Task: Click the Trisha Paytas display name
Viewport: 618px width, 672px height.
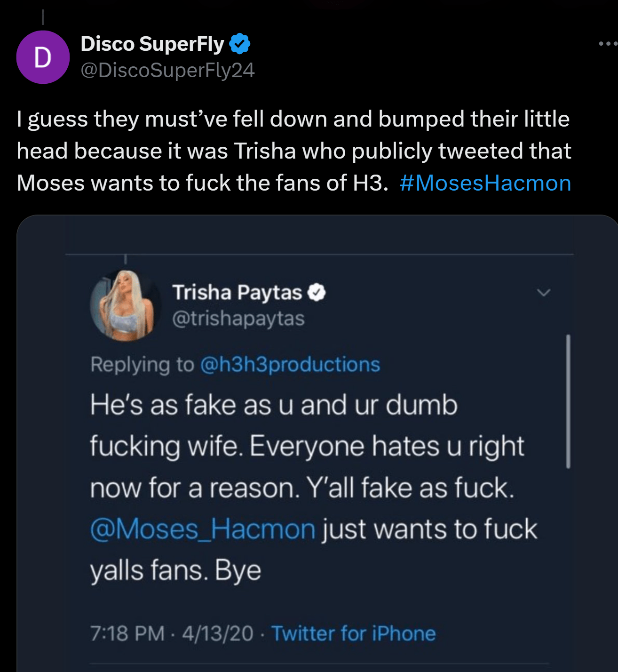Action: [x=237, y=293]
